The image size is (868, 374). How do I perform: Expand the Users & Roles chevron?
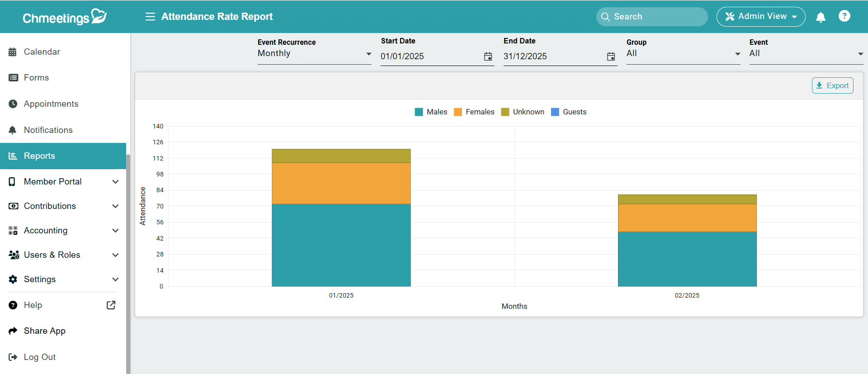point(115,255)
